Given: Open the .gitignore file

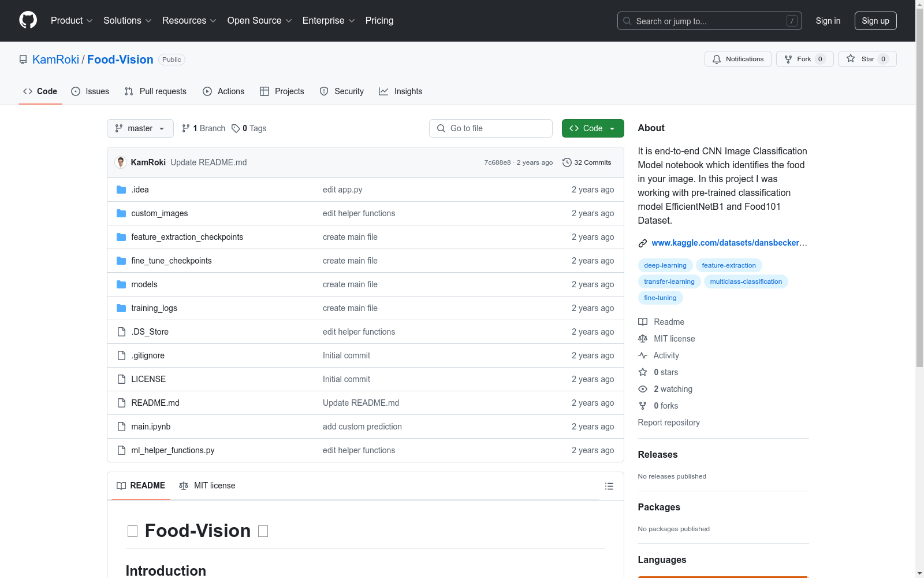Looking at the screenshot, I should (148, 355).
